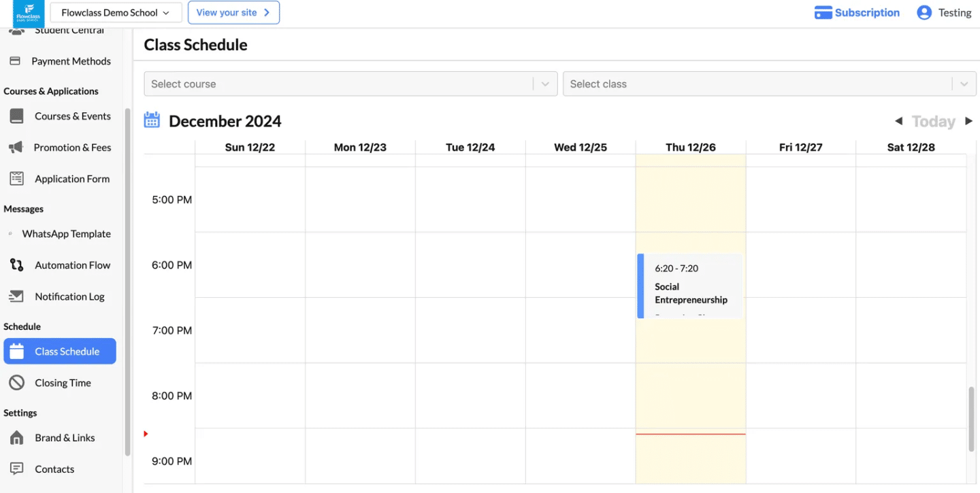This screenshot has width=980, height=493.
Task: Expand the Select course dropdown arrow
Action: [x=545, y=84]
